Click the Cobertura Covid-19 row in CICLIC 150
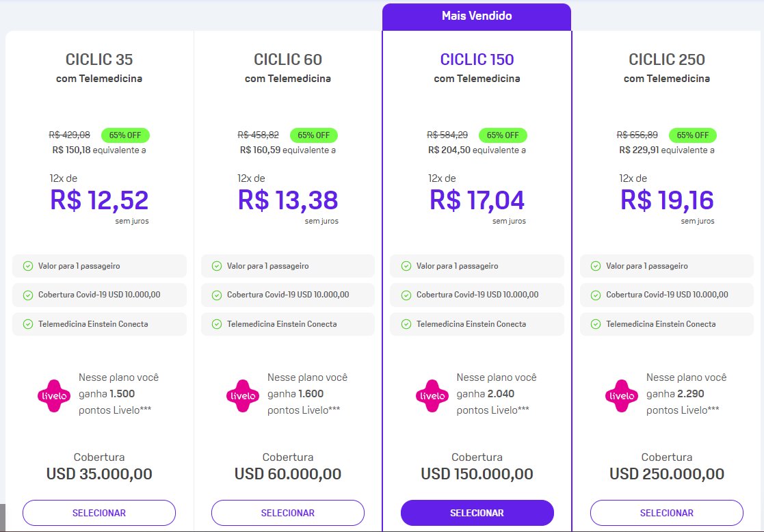 (x=477, y=295)
